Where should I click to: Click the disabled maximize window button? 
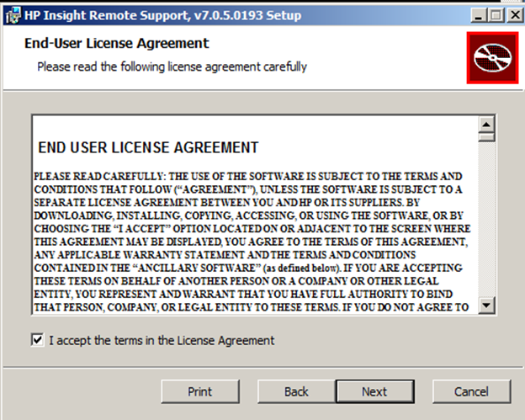coord(496,15)
